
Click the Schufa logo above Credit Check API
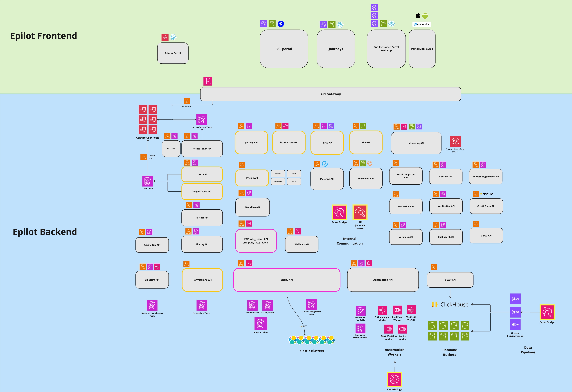pos(487,194)
